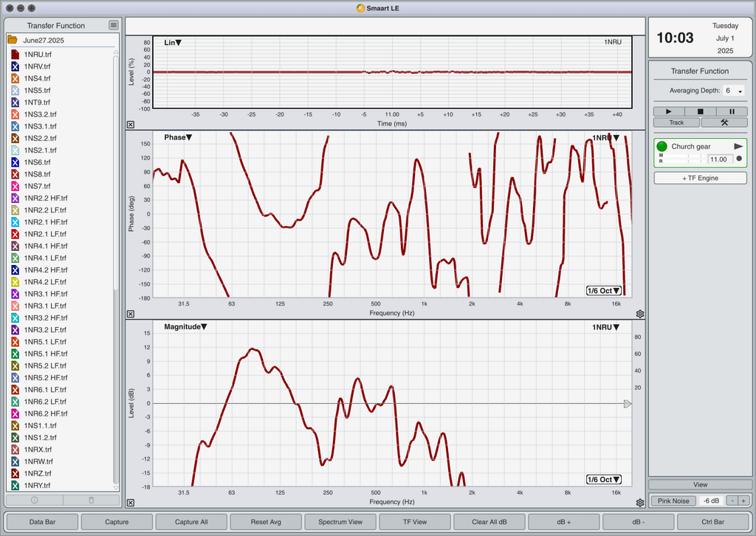Click the View button
This screenshot has width=756, height=536.
pos(700,484)
